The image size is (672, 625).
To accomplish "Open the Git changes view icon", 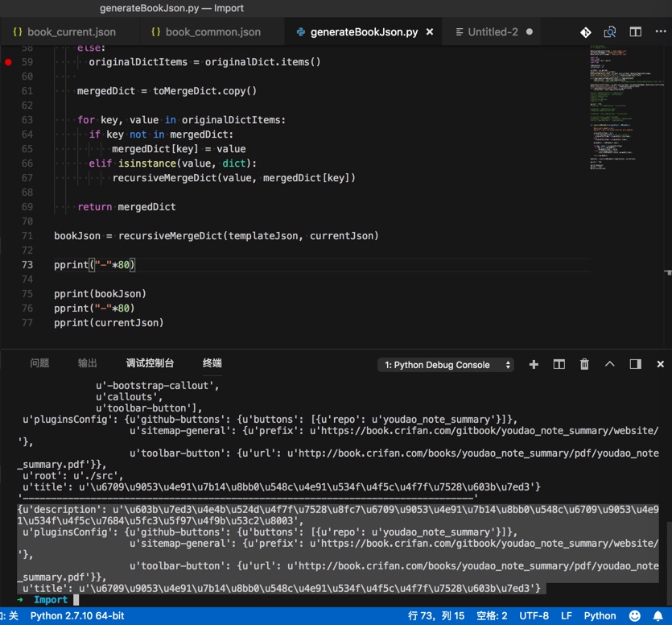I will 585,32.
